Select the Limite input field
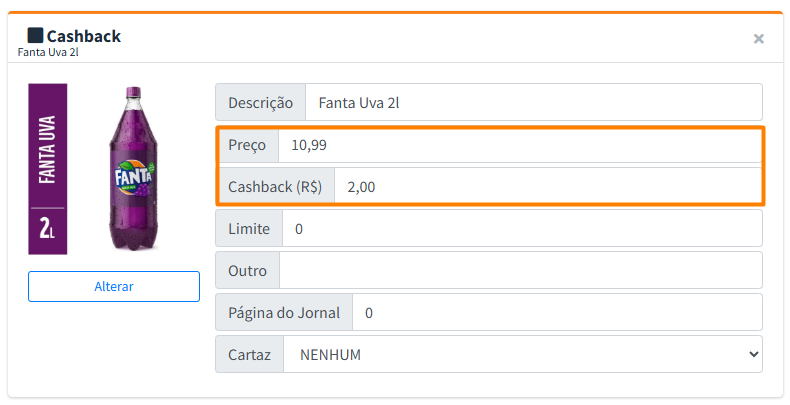This screenshot has height=405, width=790. click(522, 229)
